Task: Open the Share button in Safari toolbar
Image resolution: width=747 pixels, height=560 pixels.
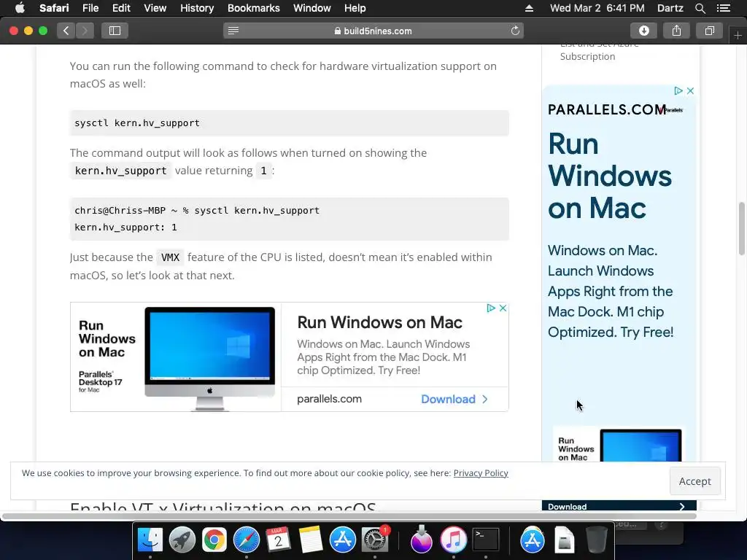Action: (676, 31)
